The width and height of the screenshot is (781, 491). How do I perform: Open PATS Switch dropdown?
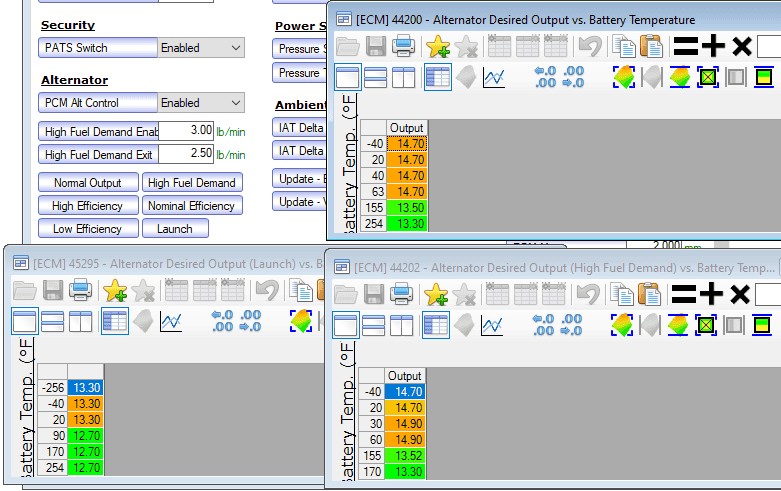(201, 48)
